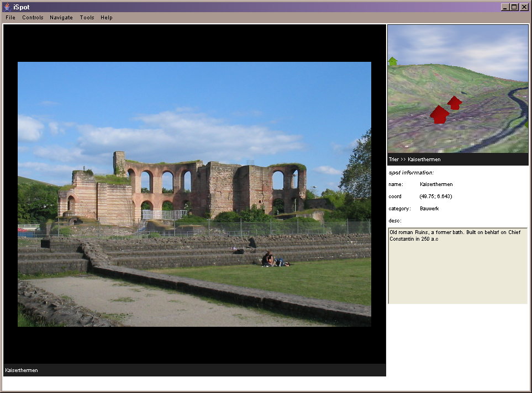Click the green arrow marker on the hilltop
The width and height of the screenshot is (532, 393).
click(x=393, y=61)
